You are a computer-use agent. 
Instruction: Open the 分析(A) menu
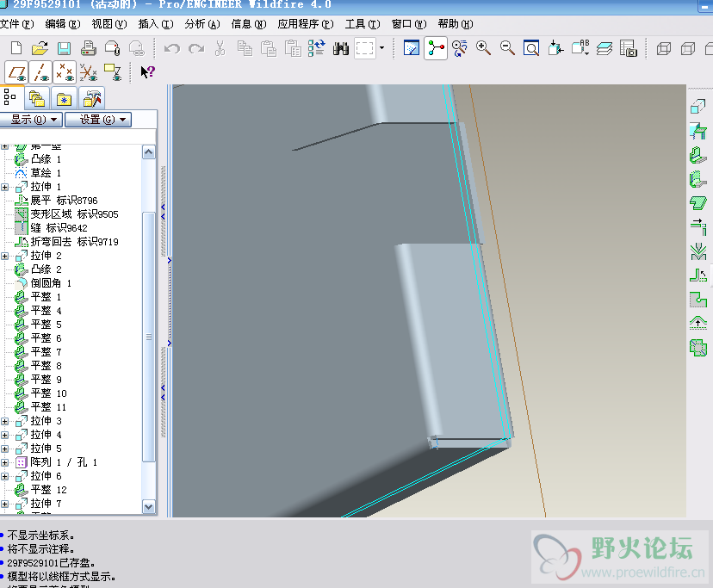pyautogui.click(x=202, y=23)
